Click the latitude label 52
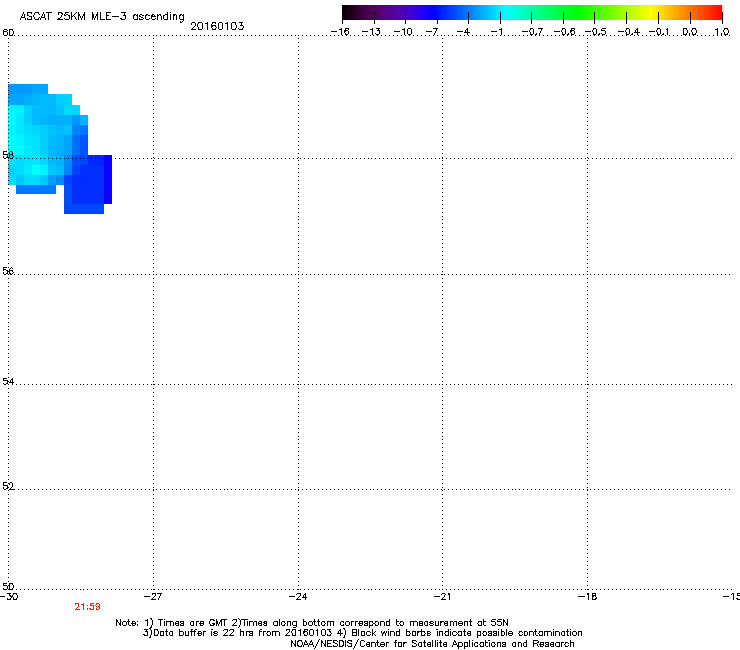This screenshot has height=650, width=740. point(8,486)
